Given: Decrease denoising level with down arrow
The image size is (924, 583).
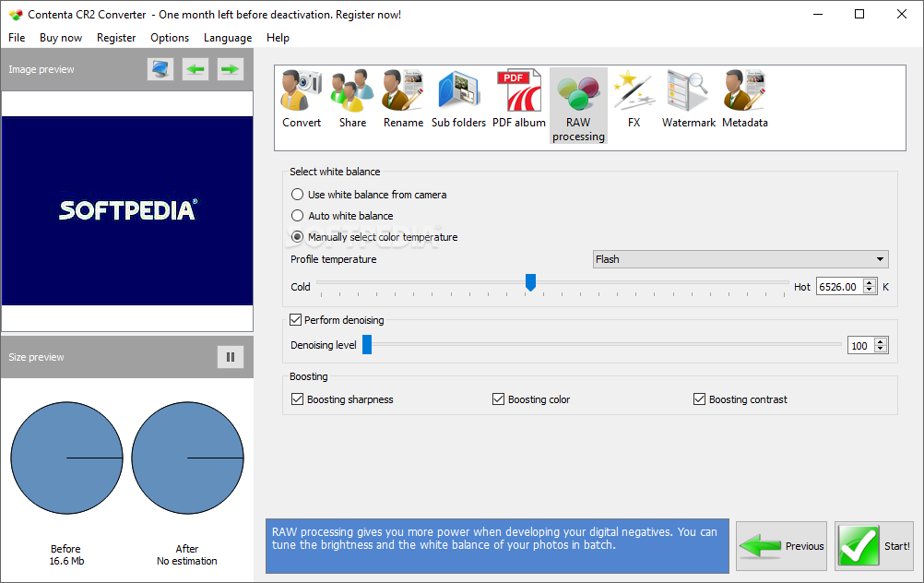Looking at the screenshot, I should pos(881,349).
